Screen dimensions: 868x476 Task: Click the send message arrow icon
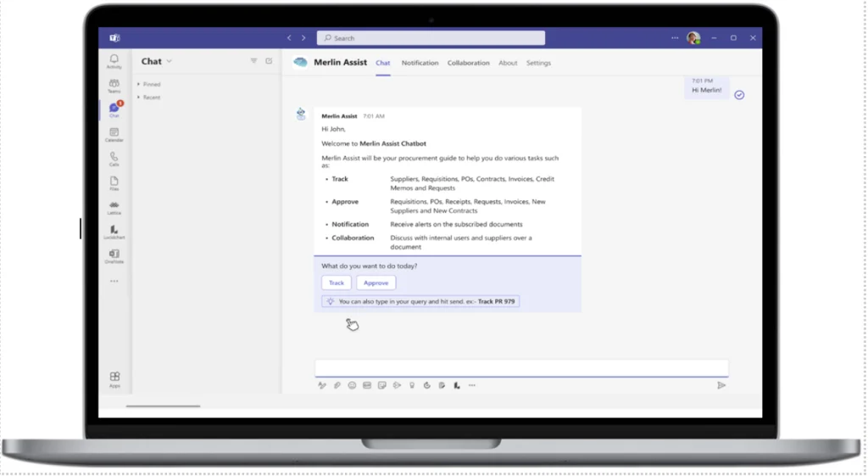click(721, 385)
